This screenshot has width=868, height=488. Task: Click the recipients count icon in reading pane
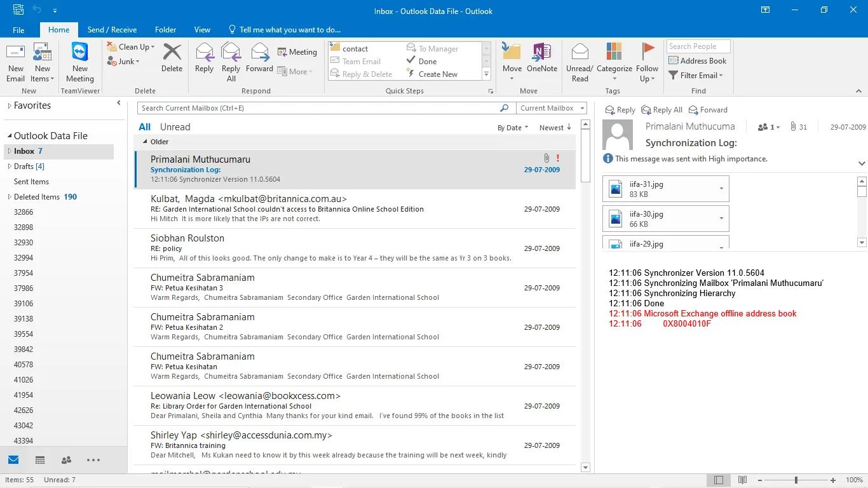(768, 127)
